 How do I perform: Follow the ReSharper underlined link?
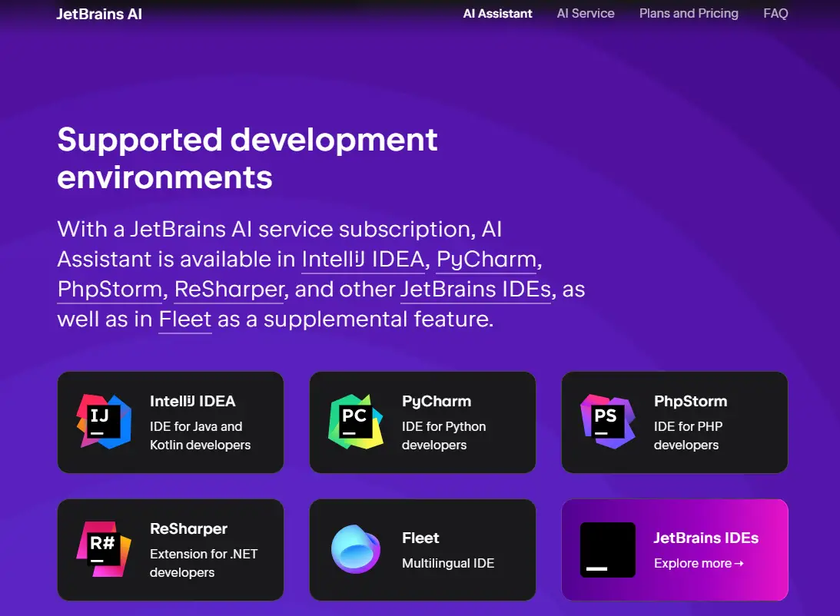pos(228,290)
